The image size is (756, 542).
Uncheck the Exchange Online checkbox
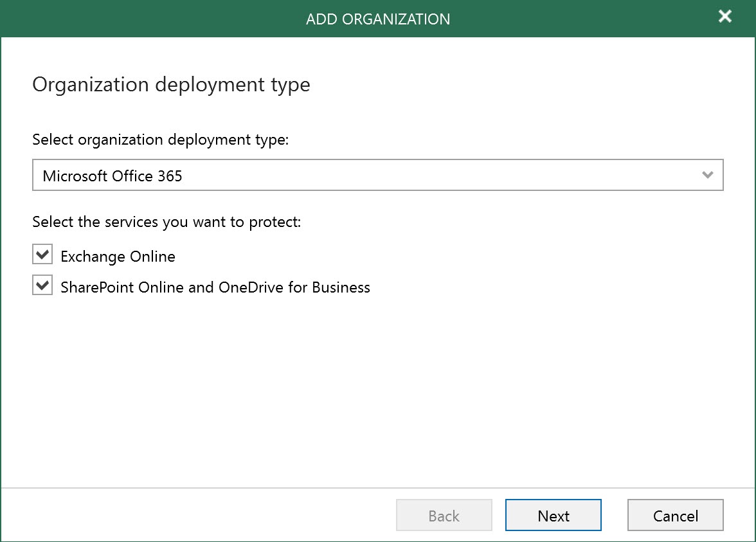coord(42,254)
